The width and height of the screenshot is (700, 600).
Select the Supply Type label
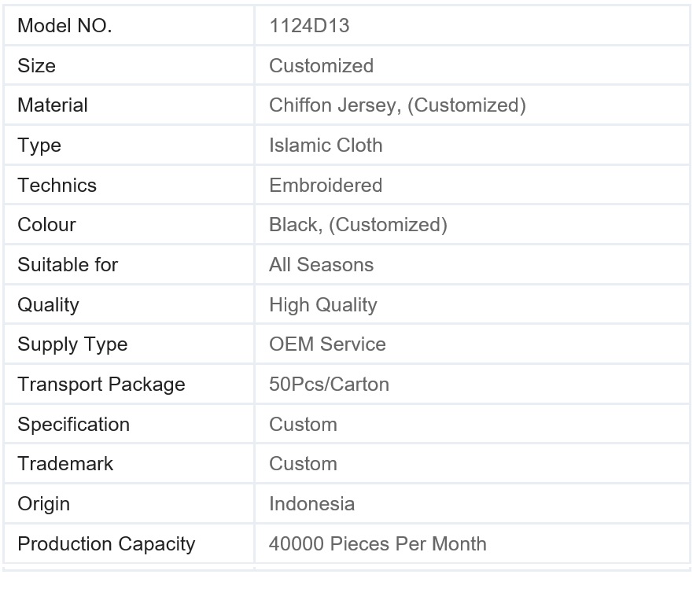tap(73, 344)
